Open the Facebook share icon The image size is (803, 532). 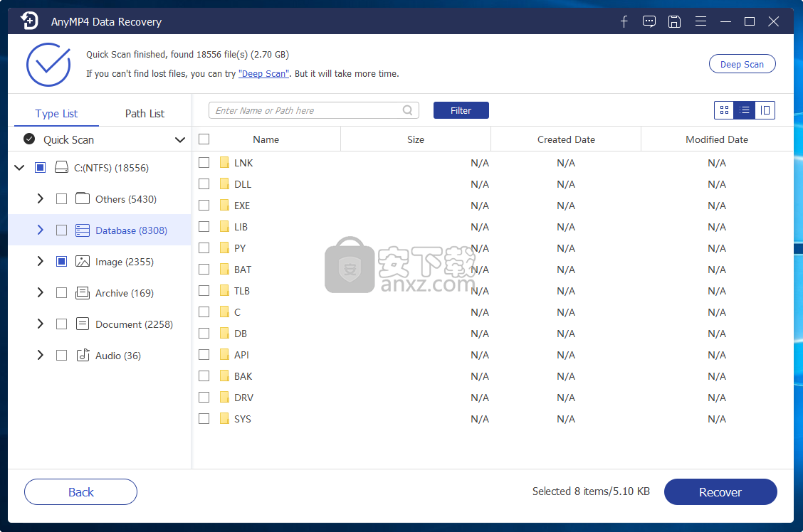tap(624, 21)
